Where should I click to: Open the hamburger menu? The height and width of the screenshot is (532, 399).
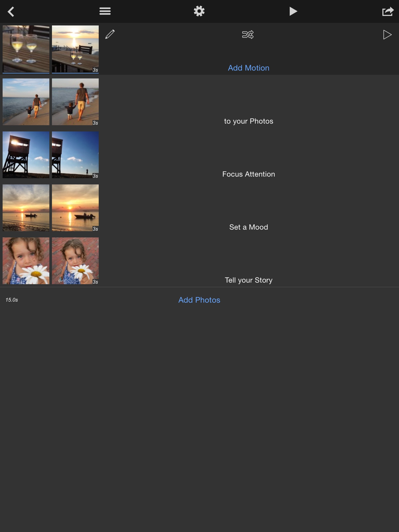coord(105,11)
